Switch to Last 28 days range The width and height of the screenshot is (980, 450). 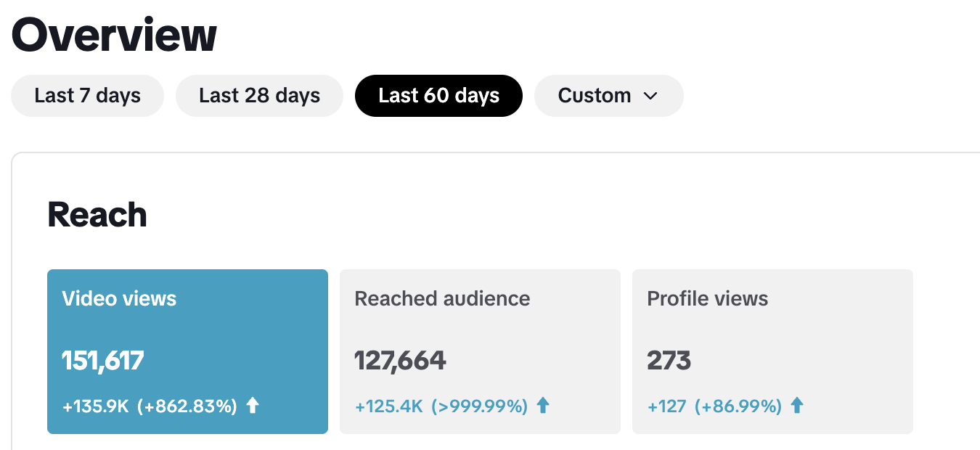(259, 96)
